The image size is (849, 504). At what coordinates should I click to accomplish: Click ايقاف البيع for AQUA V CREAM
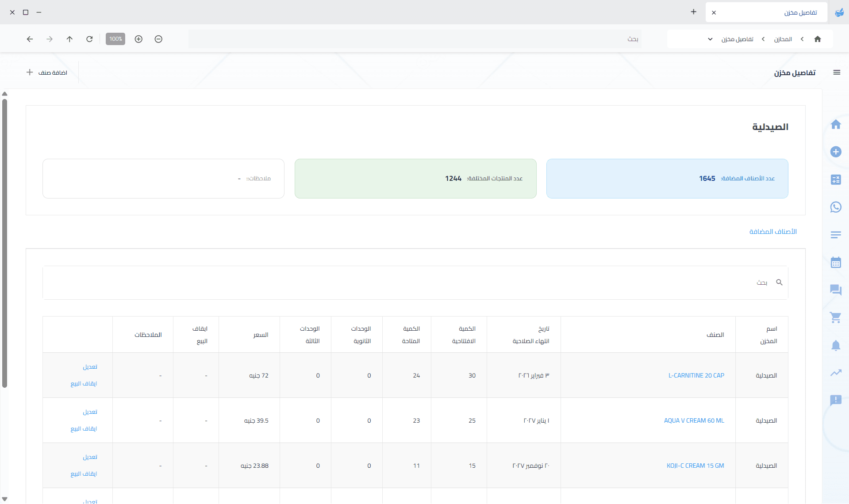click(x=84, y=428)
